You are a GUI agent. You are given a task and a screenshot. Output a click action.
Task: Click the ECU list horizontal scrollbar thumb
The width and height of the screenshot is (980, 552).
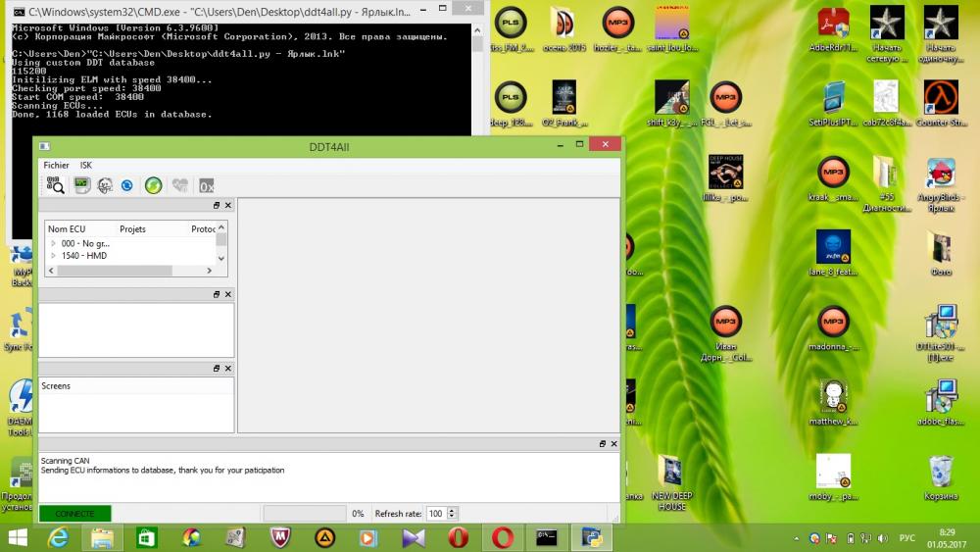coord(115,270)
